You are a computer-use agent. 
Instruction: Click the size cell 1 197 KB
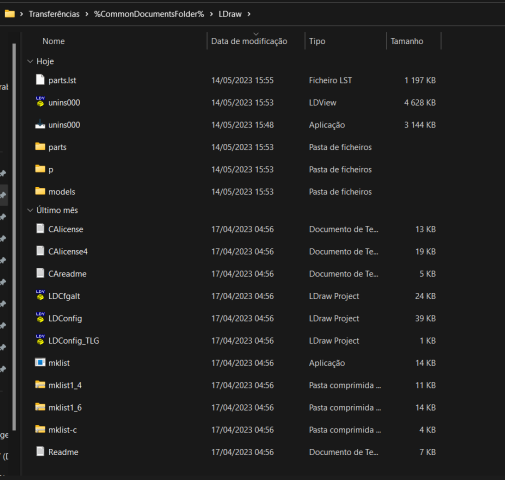(x=420, y=80)
